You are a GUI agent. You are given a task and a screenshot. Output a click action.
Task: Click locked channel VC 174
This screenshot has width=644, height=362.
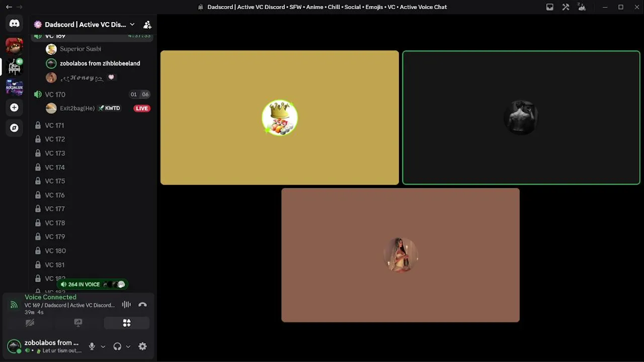coord(92,167)
